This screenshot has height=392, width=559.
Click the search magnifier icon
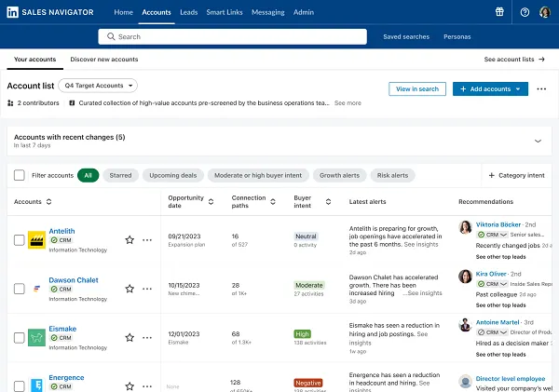point(111,36)
